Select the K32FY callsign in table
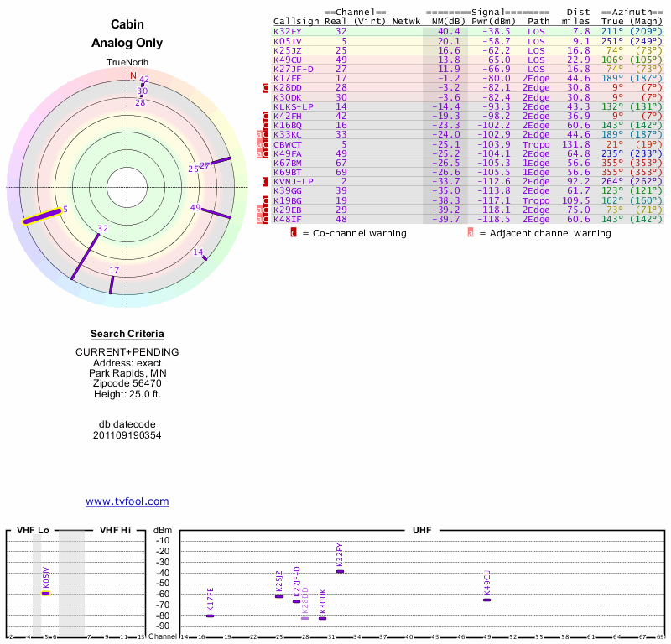This screenshot has width=671, height=644. point(288,31)
